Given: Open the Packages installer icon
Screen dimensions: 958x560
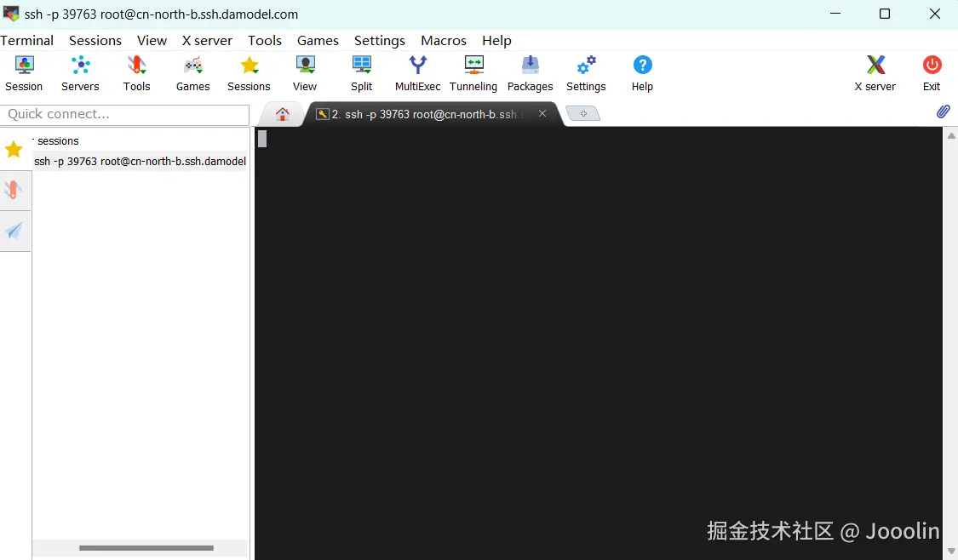Looking at the screenshot, I should tap(531, 72).
